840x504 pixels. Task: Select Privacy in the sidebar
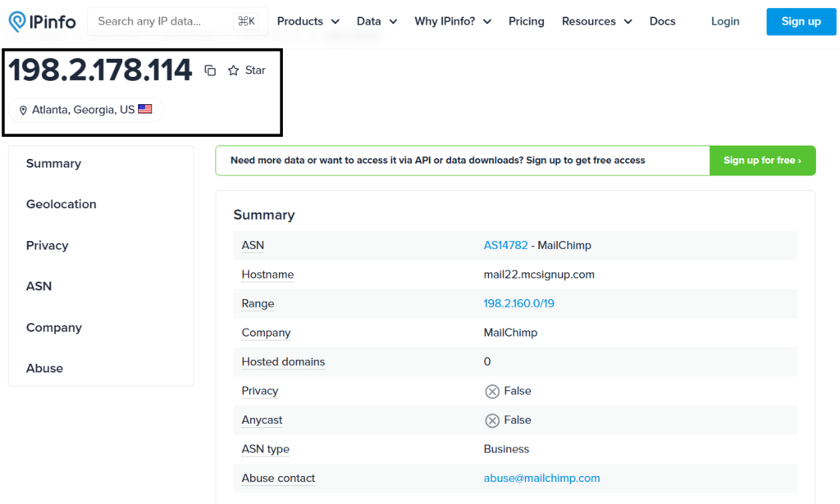coord(47,246)
